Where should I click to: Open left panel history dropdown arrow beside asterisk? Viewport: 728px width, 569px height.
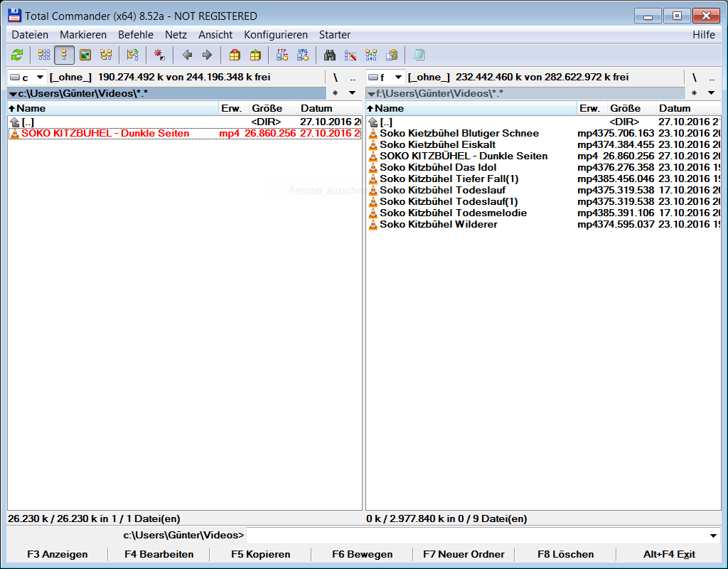coord(353,93)
